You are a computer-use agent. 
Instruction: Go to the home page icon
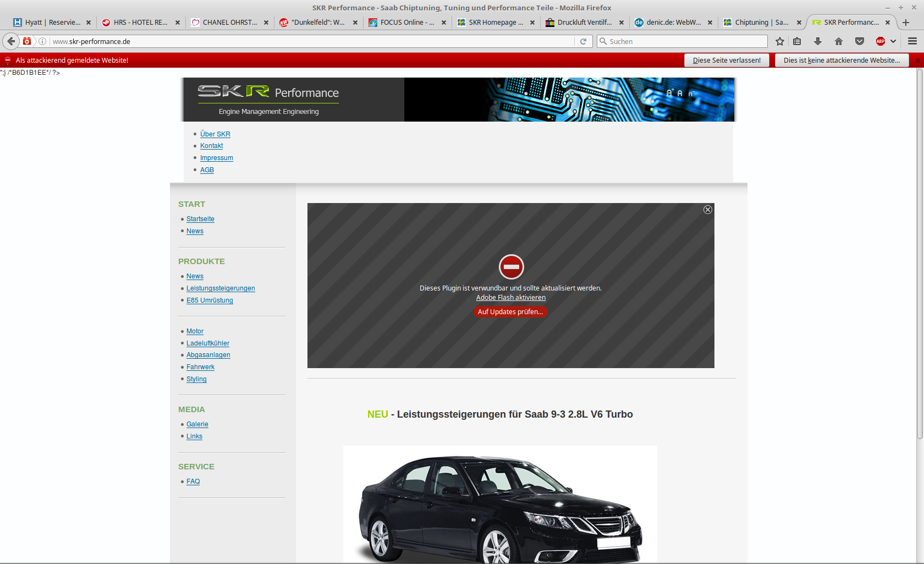coord(839,41)
